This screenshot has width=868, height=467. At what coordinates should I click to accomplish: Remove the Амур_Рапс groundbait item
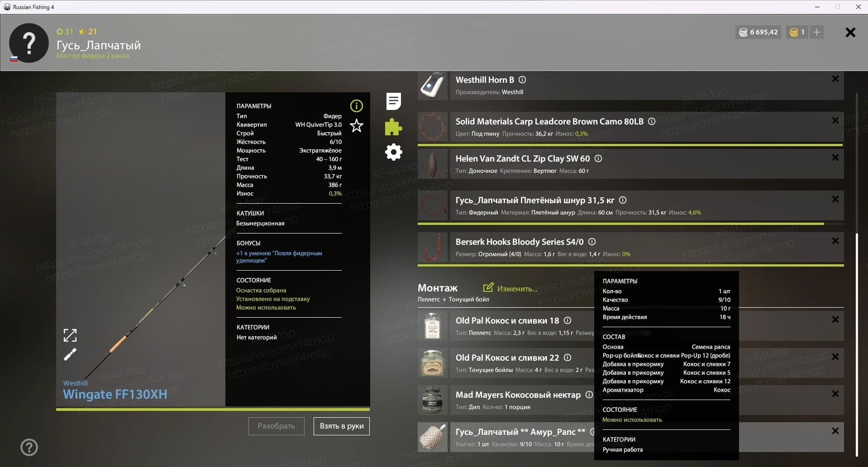(835, 431)
